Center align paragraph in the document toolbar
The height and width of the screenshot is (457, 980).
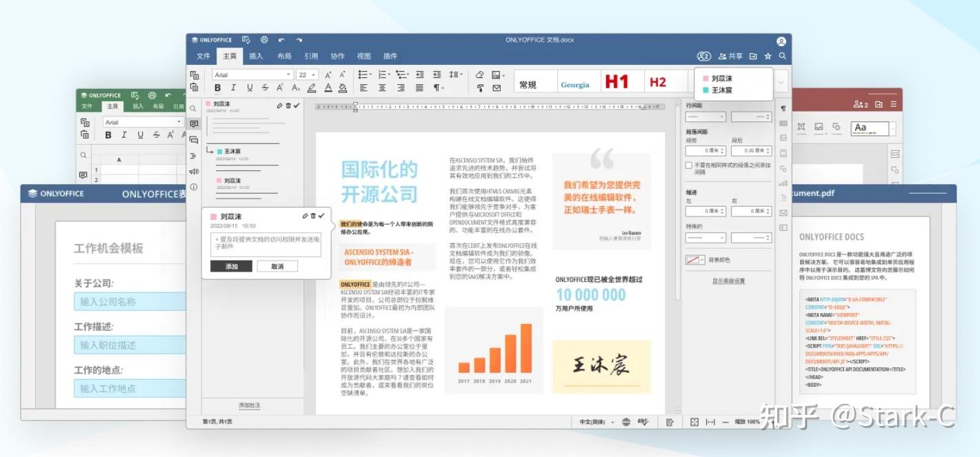382,88
